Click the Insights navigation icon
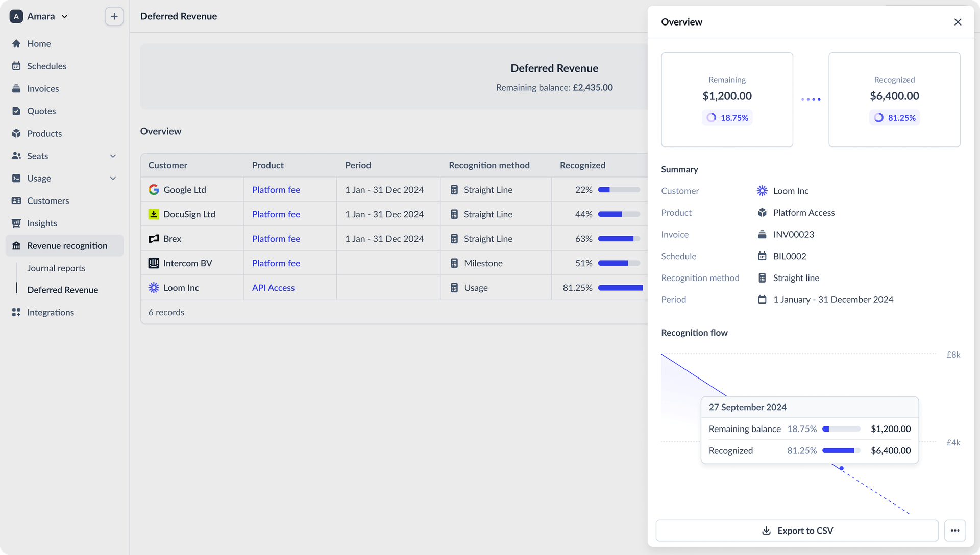The height and width of the screenshot is (555, 980). click(16, 223)
